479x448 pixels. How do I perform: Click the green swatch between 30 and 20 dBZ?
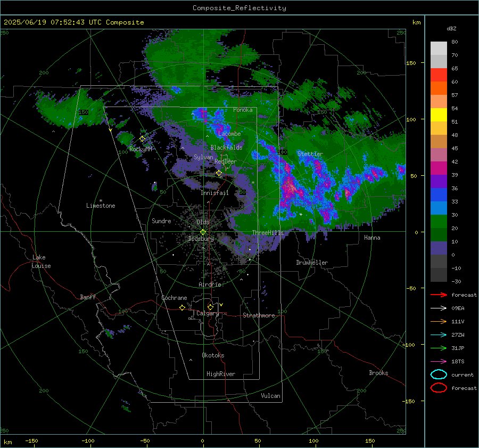click(x=439, y=222)
